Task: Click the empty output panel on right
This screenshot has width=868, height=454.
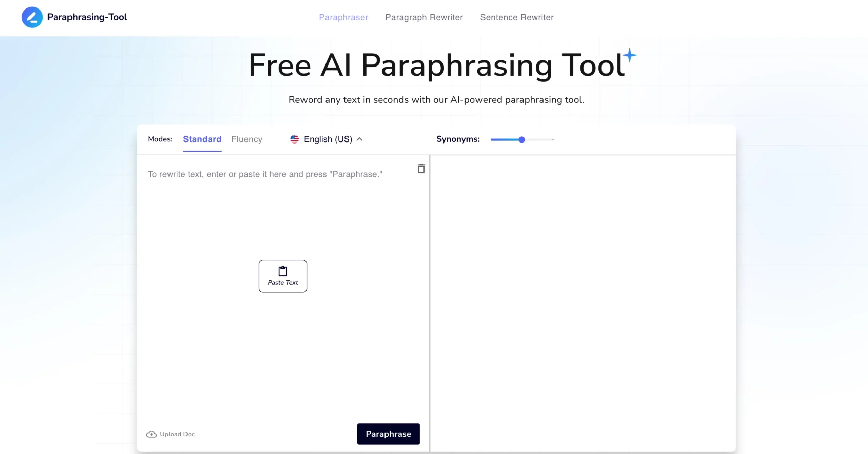Action: (x=583, y=303)
